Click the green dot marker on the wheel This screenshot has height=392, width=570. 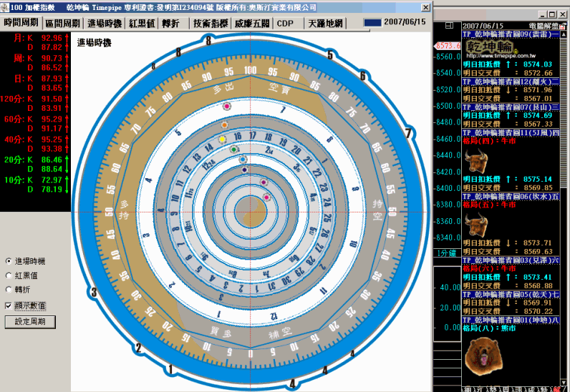[233, 149]
